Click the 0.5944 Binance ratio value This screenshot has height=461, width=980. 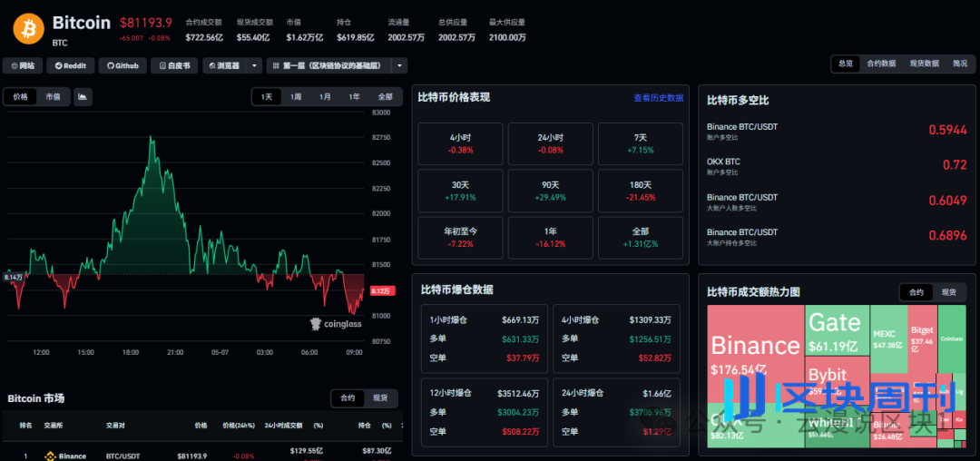[x=948, y=130]
